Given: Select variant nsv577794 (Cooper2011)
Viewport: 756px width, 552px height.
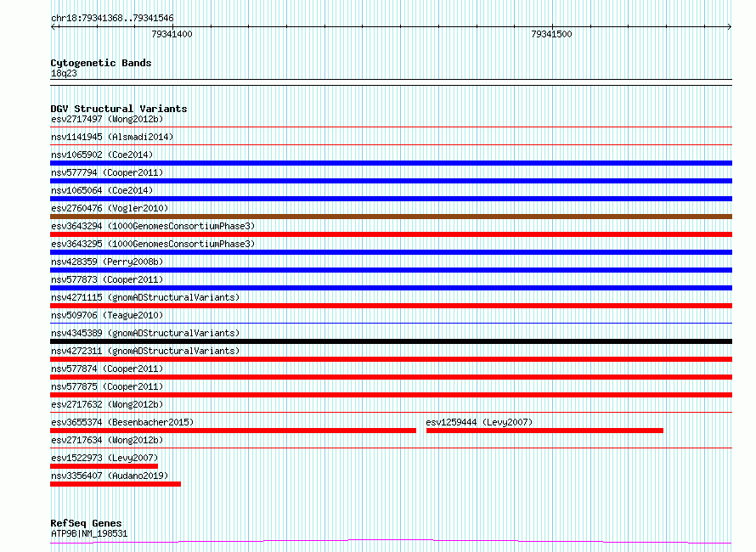Looking at the screenshot, I should tap(107, 172).
